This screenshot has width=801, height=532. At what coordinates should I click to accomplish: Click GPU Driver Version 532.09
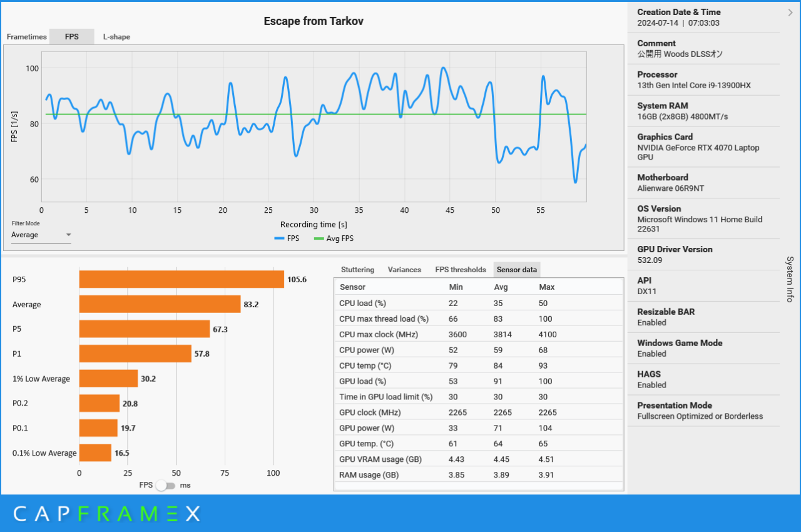click(x=703, y=255)
